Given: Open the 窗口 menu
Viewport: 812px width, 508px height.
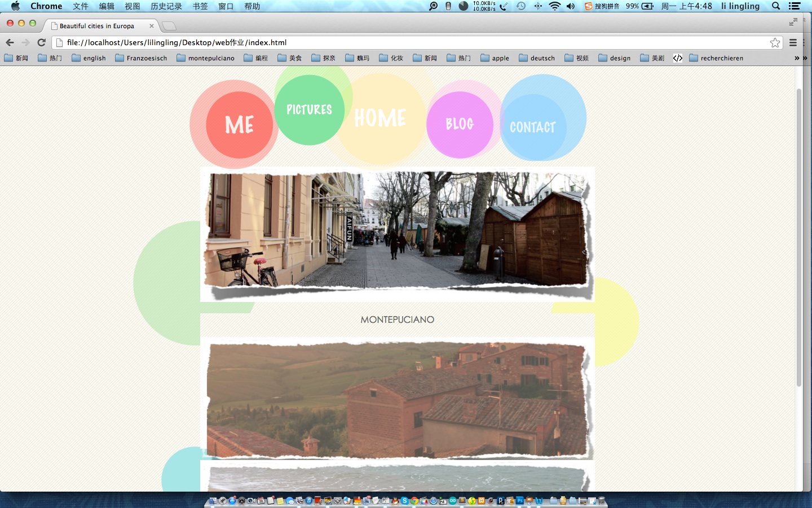Looking at the screenshot, I should click(x=226, y=6).
